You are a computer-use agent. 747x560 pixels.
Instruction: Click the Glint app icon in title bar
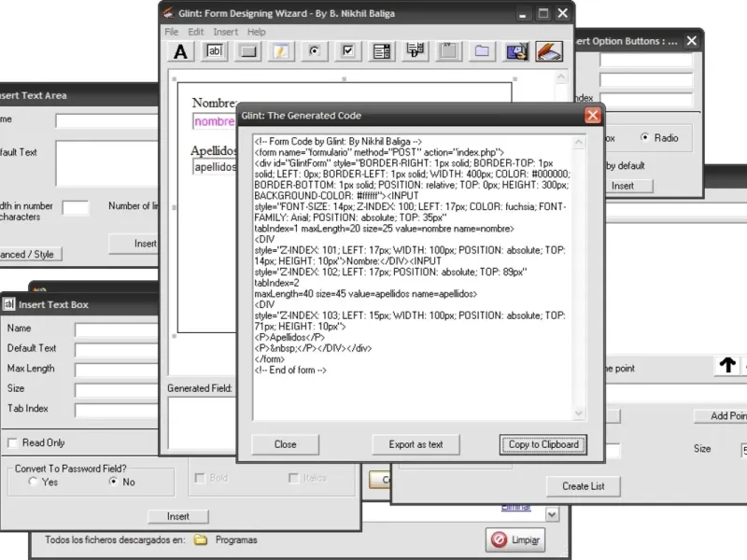168,13
